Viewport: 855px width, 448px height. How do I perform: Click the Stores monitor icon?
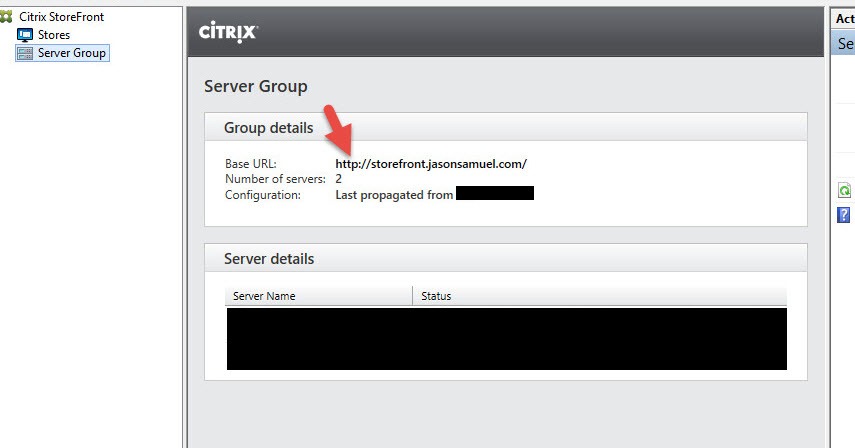[x=25, y=35]
